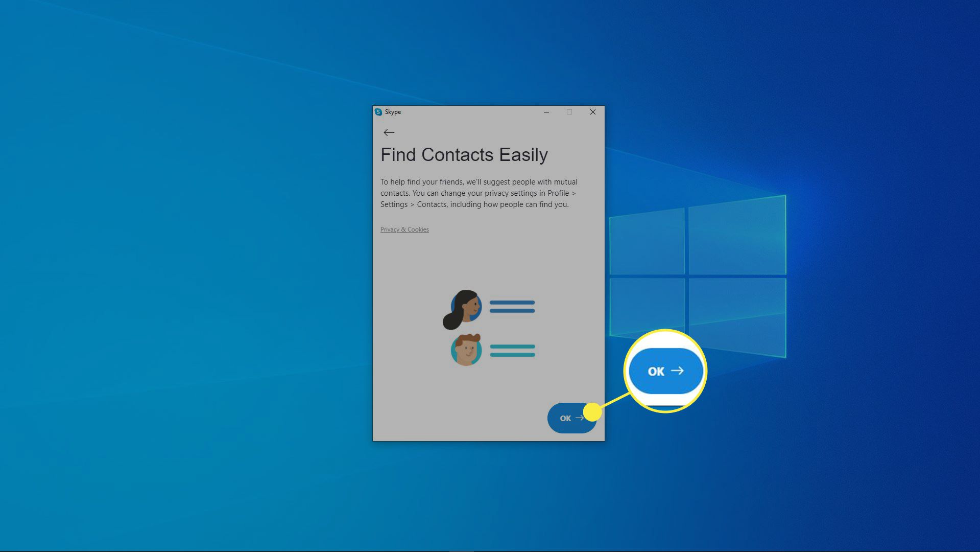980x552 pixels.
Task: Click the "Find Contacts Easily" heading
Action: 464,155
